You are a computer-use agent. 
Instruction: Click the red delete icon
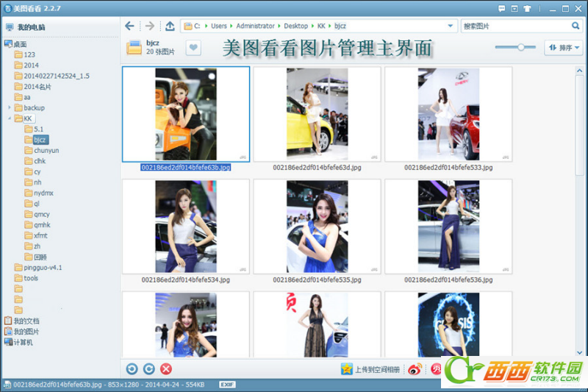(166, 369)
